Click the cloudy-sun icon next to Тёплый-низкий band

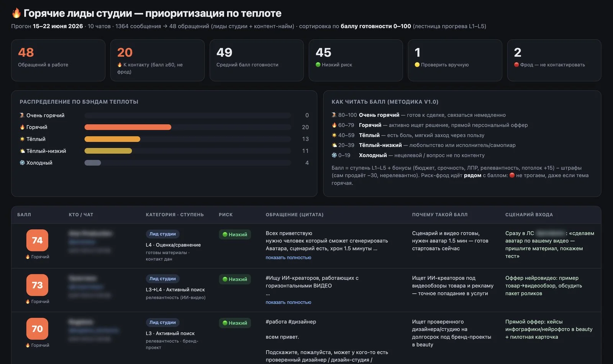22,151
